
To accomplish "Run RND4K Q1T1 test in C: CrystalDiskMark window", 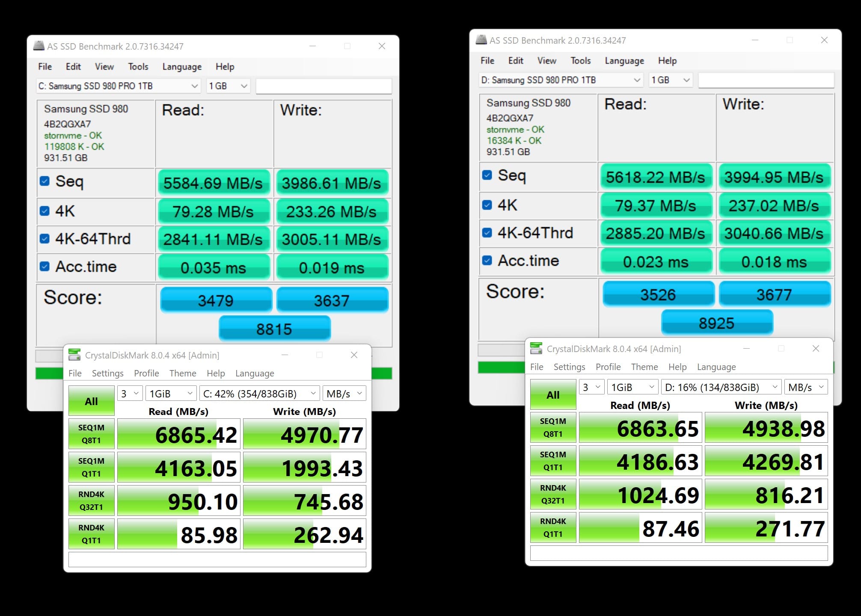I will [x=91, y=534].
